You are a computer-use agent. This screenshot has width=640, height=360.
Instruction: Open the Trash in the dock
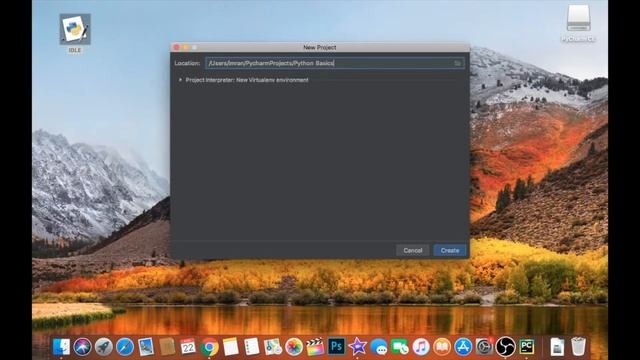point(578,347)
